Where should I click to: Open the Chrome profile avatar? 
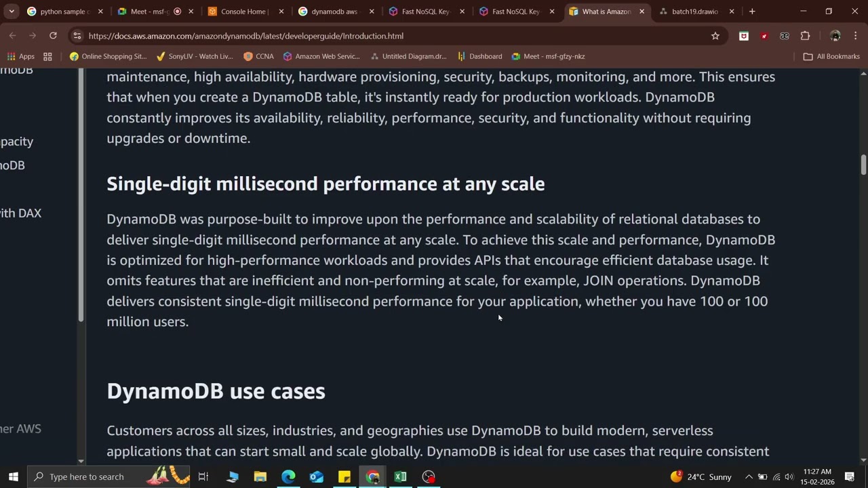(x=835, y=36)
